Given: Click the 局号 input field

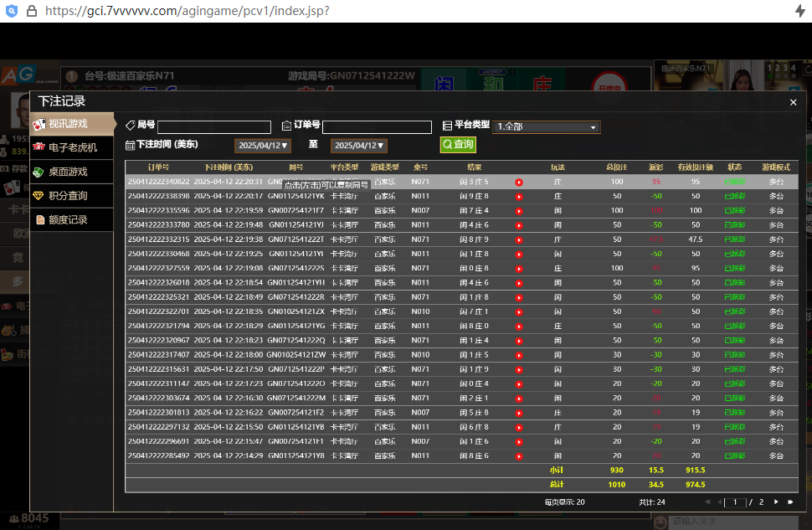Looking at the screenshot, I should (x=214, y=127).
